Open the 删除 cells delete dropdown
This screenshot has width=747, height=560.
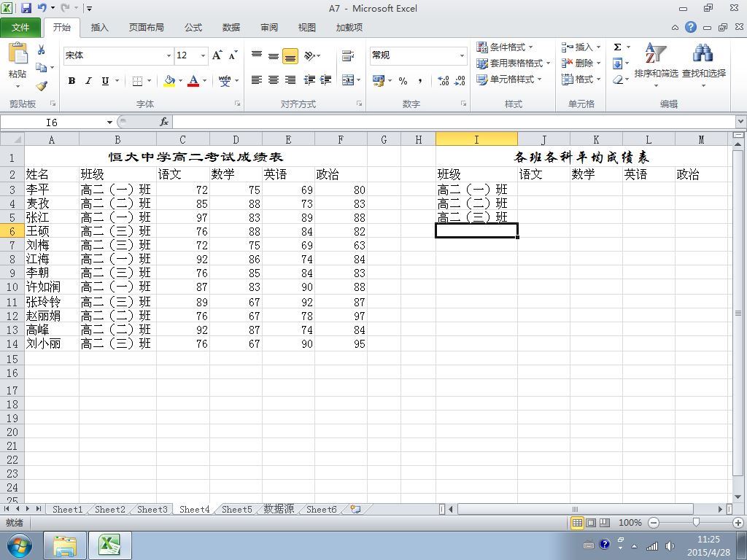[599, 63]
